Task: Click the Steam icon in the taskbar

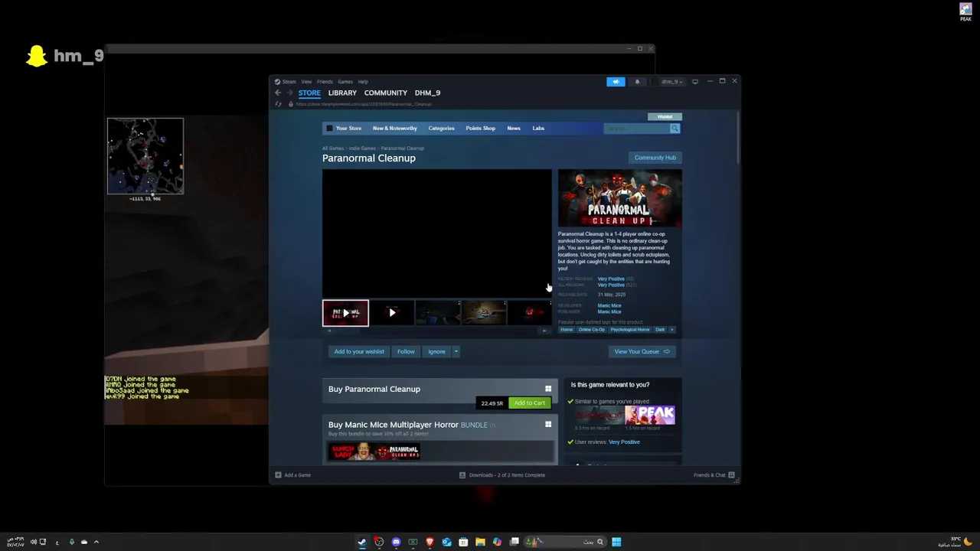Action: coord(362,542)
